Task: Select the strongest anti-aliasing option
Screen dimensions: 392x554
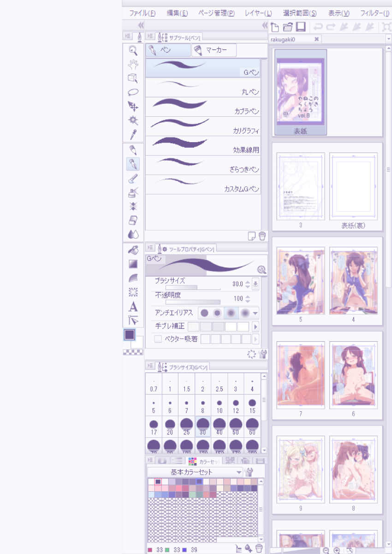Action: click(244, 313)
